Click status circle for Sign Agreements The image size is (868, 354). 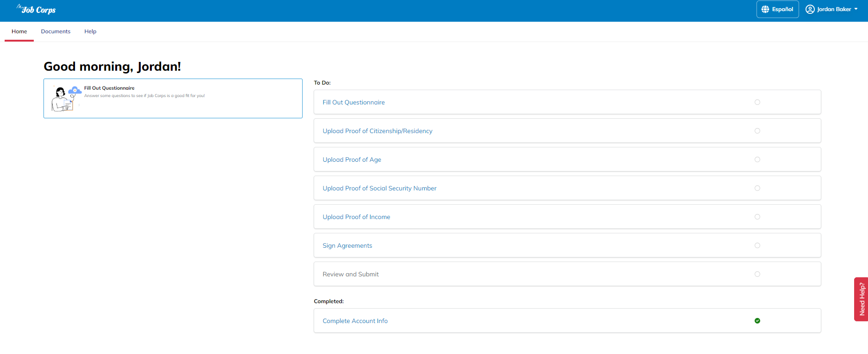click(x=757, y=245)
